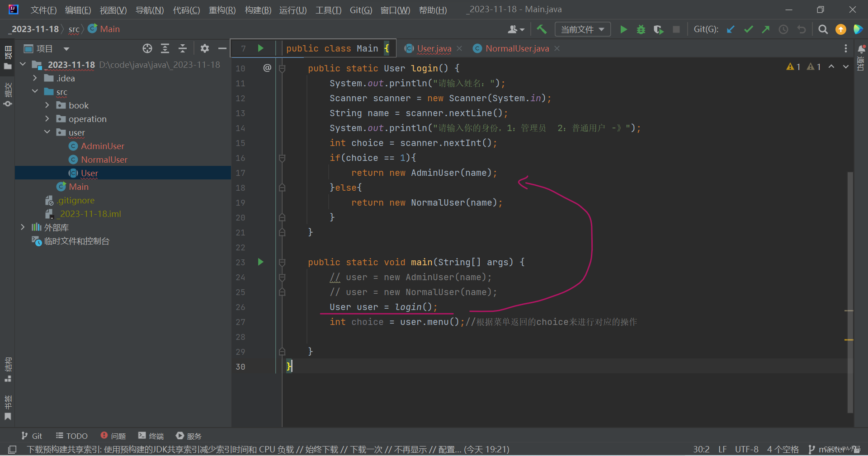The image size is (868, 456).
Task: Collapse the src folder
Action: [35, 91]
